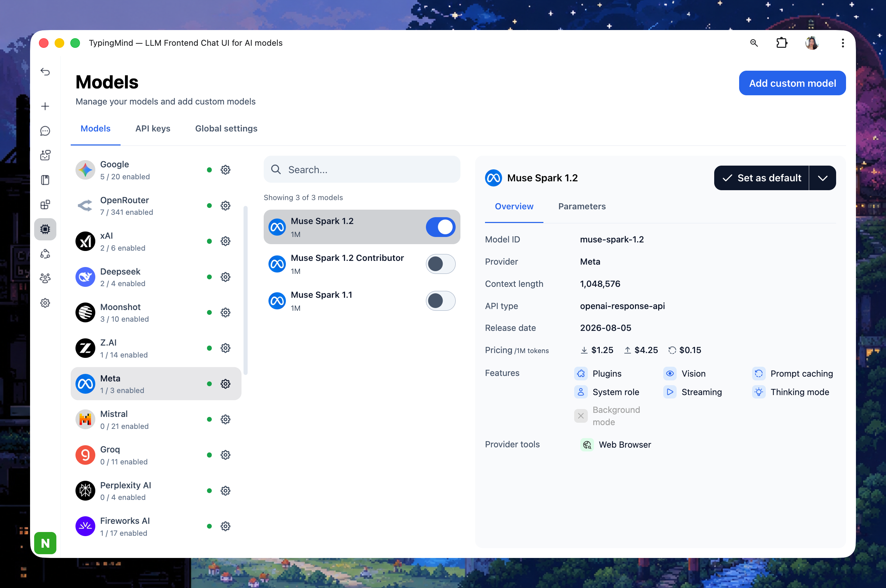This screenshot has width=886, height=588.
Task: Select the Z.AI provider row
Action: click(156, 348)
